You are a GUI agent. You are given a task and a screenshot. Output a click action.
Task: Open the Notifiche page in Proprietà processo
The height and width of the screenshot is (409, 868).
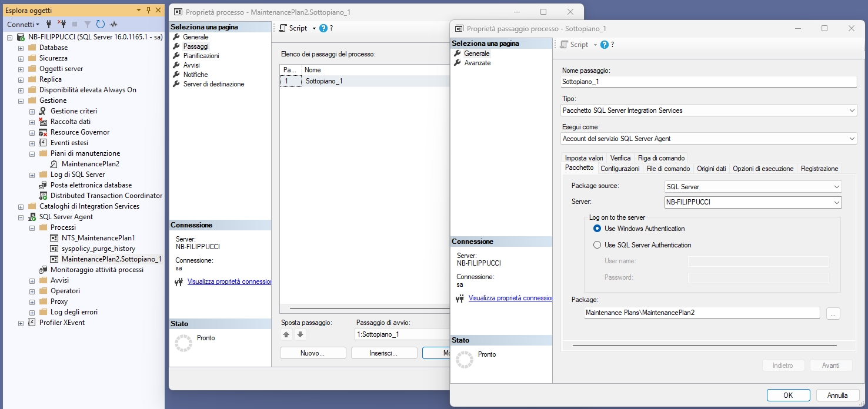click(x=195, y=75)
